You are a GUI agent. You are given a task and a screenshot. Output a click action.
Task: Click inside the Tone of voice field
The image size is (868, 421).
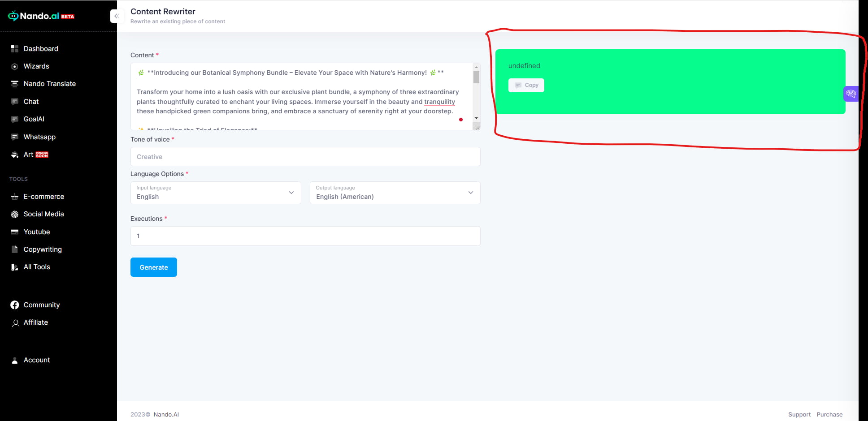coord(305,156)
